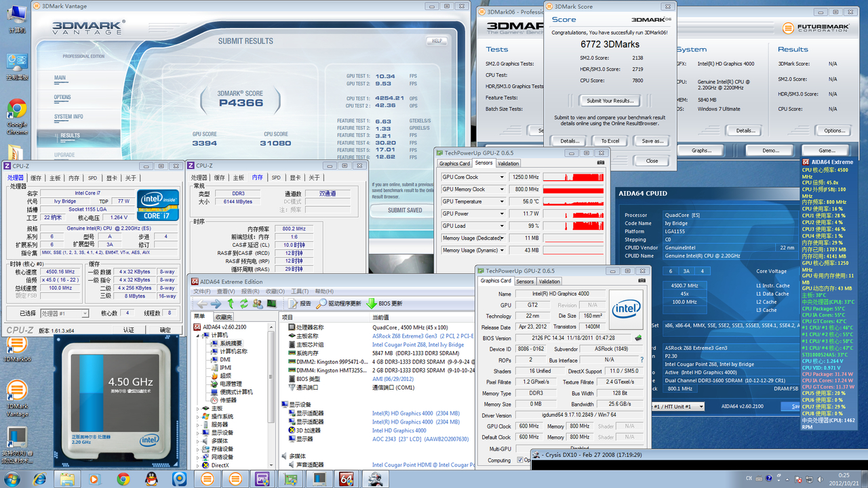
Task: Open AIDA64 report (报告) toolbar item
Action: [300, 304]
